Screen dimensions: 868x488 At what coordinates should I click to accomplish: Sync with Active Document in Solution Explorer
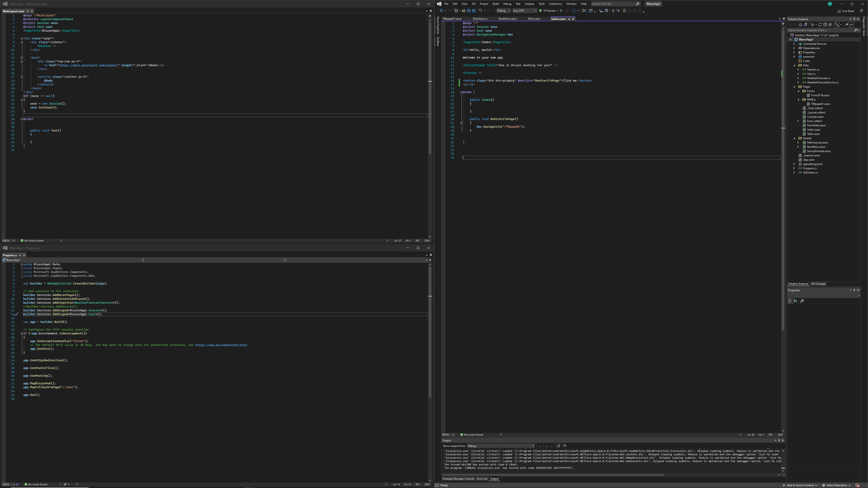click(x=820, y=25)
